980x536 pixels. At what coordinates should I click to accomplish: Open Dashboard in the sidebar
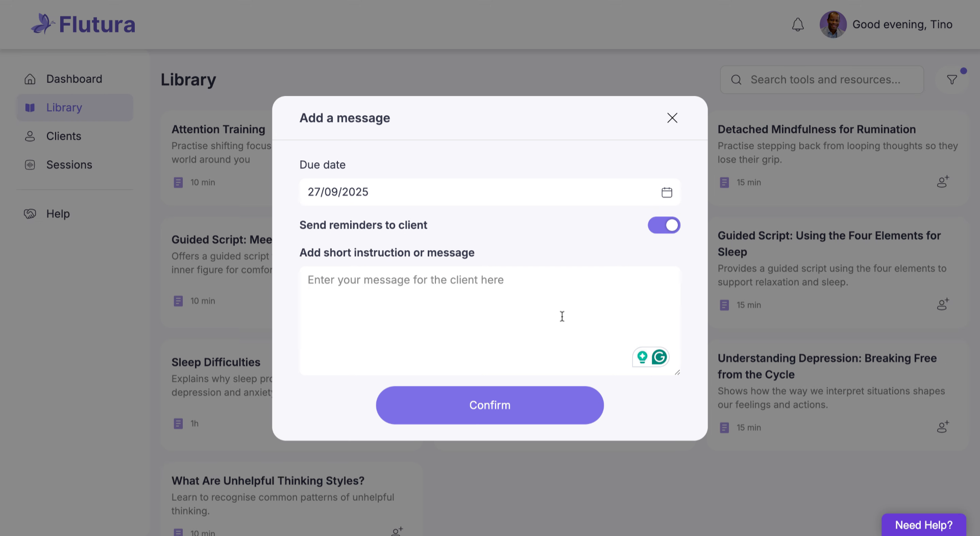point(74,79)
